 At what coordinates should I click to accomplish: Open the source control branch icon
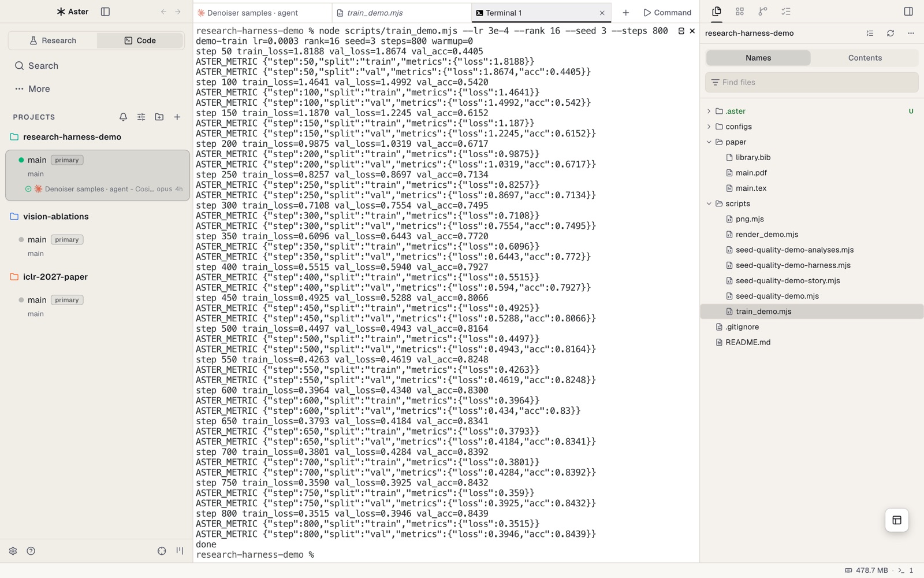tap(763, 12)
